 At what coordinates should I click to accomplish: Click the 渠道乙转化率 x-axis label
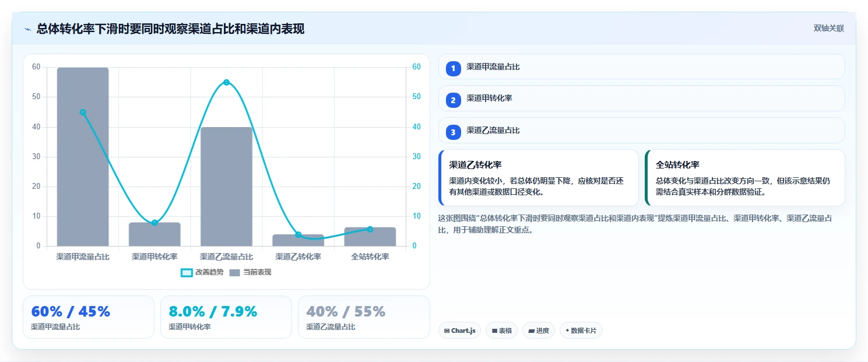click(x=298, y=256)
